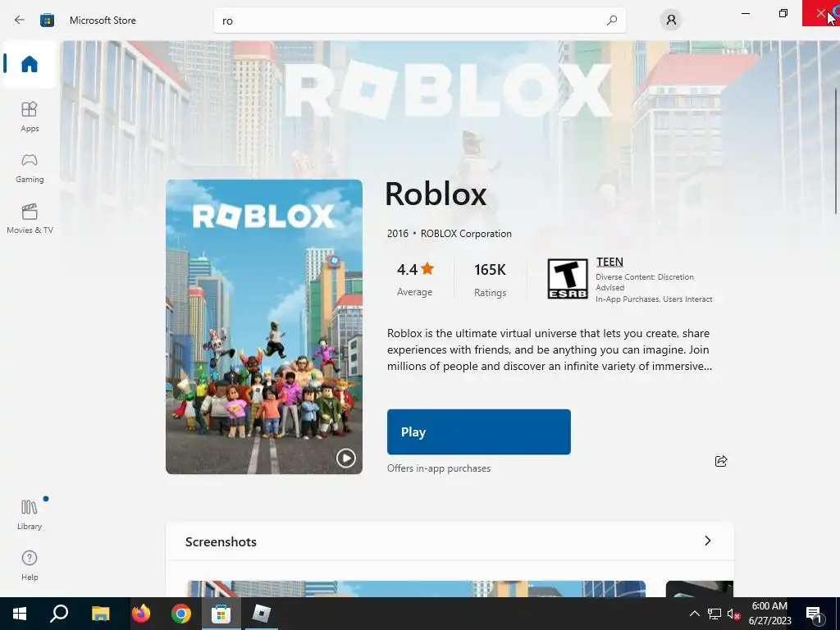Click the 4.4 average rating
The height and width of the screenshot is (630, 840).
pos(415,279)
